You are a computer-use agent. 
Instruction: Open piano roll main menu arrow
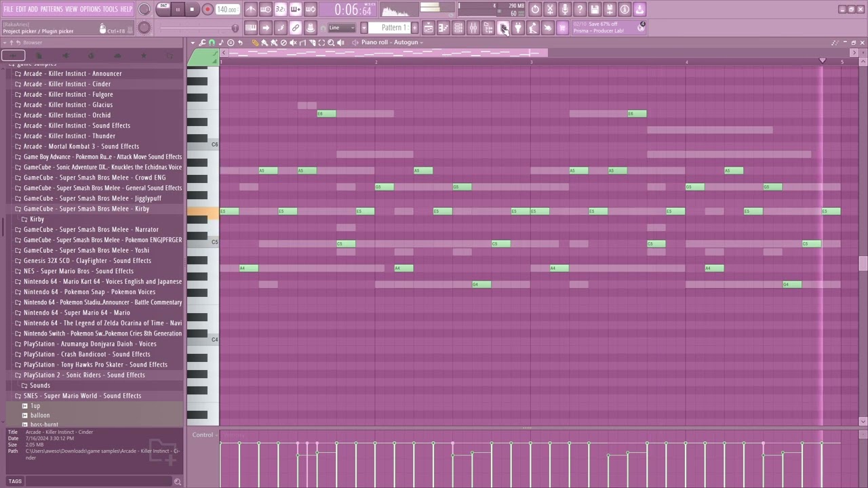click(x=193, y=43)
